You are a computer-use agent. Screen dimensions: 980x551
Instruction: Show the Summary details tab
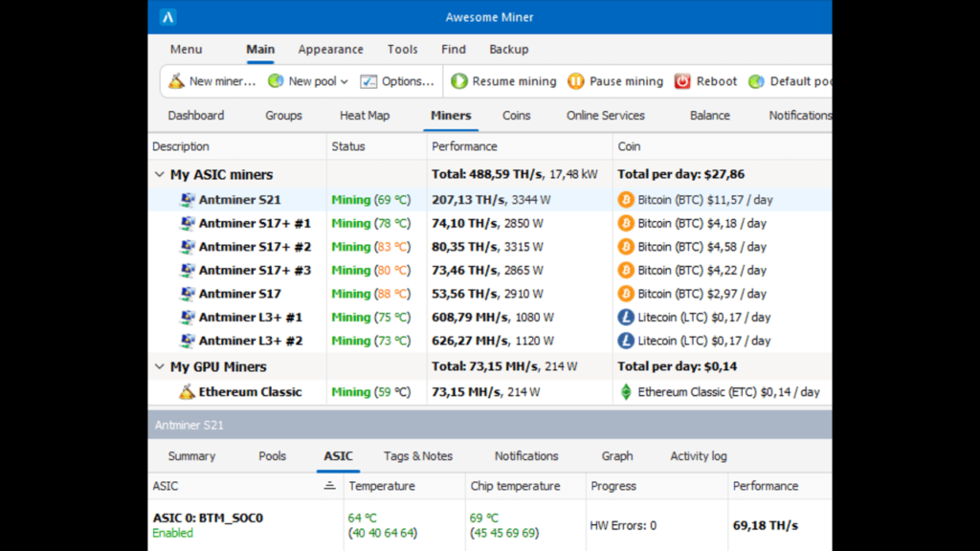(191, 456)
